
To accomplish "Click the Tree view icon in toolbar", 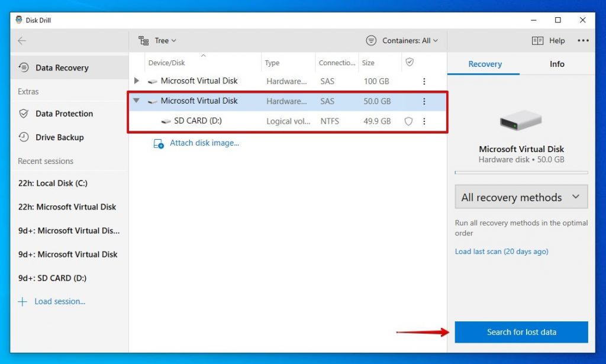I will click(x=143, y=40).
